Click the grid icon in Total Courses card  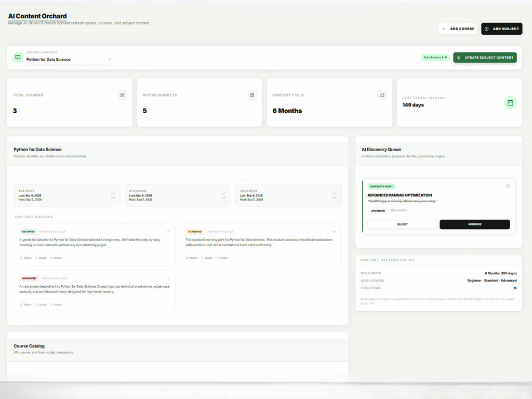pos(122,95)
